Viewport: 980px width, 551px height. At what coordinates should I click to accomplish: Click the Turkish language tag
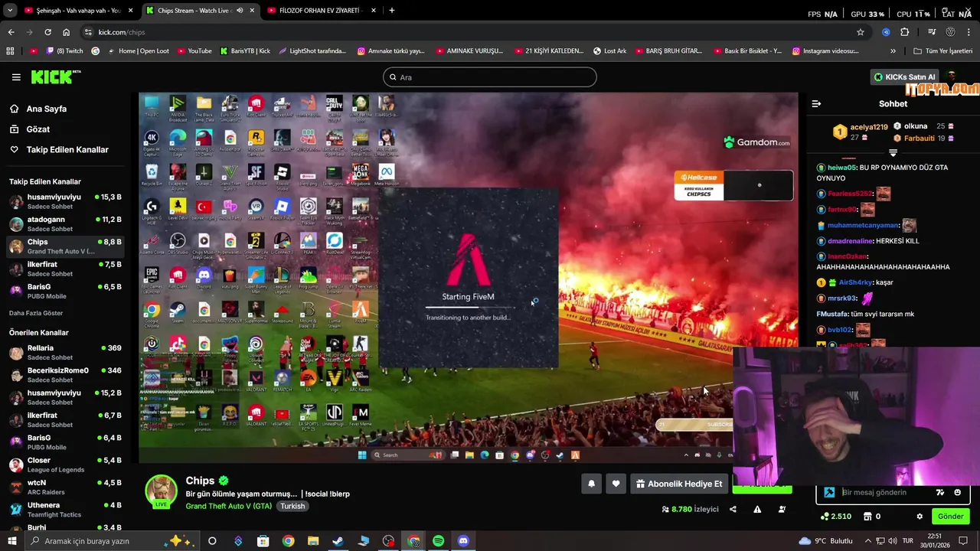[292, 506]
